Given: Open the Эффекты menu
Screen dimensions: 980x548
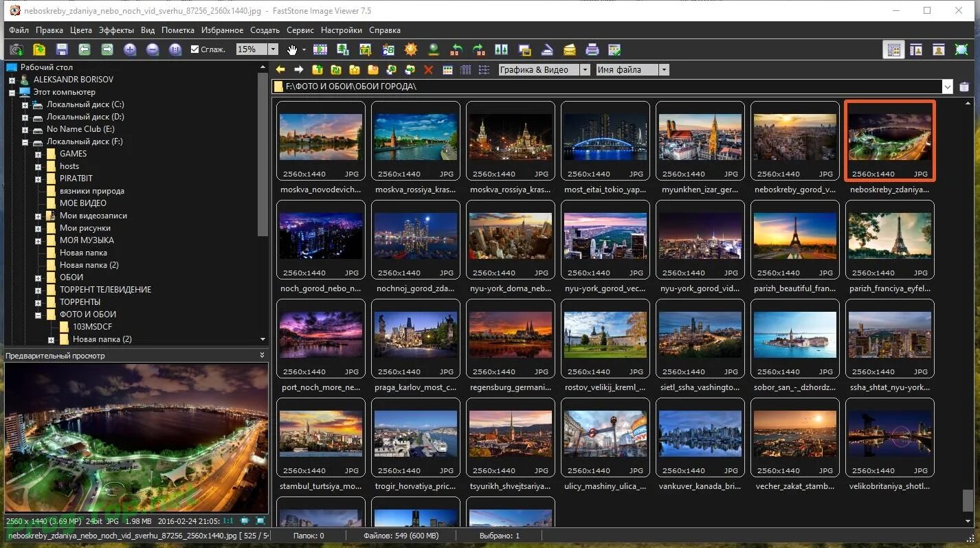Looking at the screenshot, I should point(116,30).
